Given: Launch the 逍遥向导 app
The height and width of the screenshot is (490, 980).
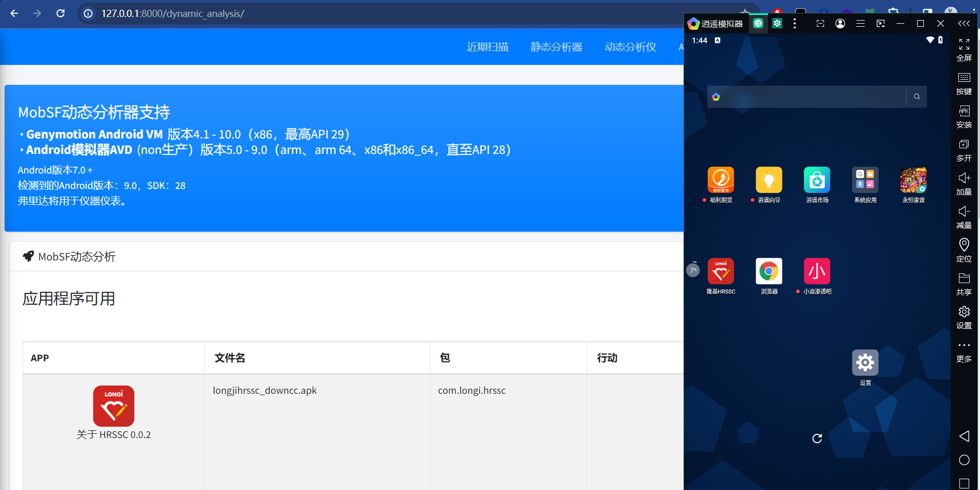Looking at the screenshot, I should coord(769,185).
